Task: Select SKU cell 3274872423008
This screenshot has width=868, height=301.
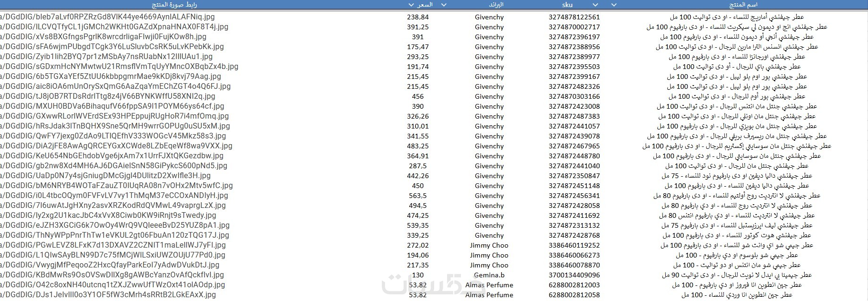Action: pos(574,106)
